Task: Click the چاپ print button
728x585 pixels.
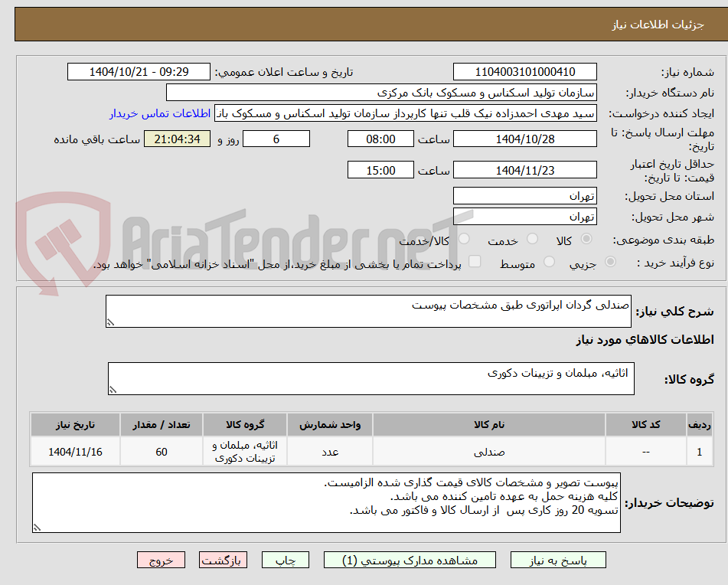Action: (x=285, y=560)
